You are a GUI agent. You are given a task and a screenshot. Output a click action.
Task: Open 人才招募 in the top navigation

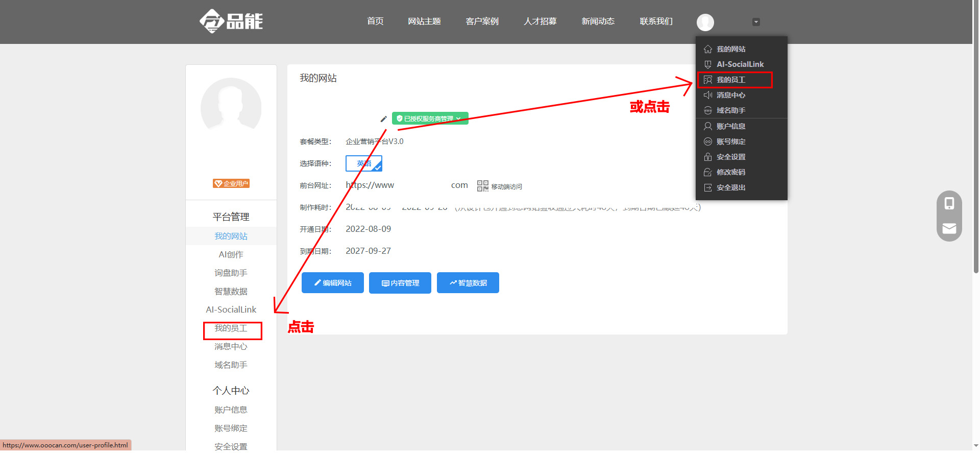coord(540,21)
